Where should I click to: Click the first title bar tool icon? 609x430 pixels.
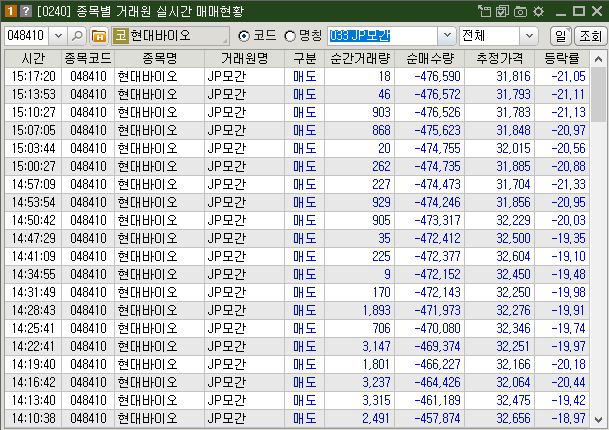coord(484,11)
